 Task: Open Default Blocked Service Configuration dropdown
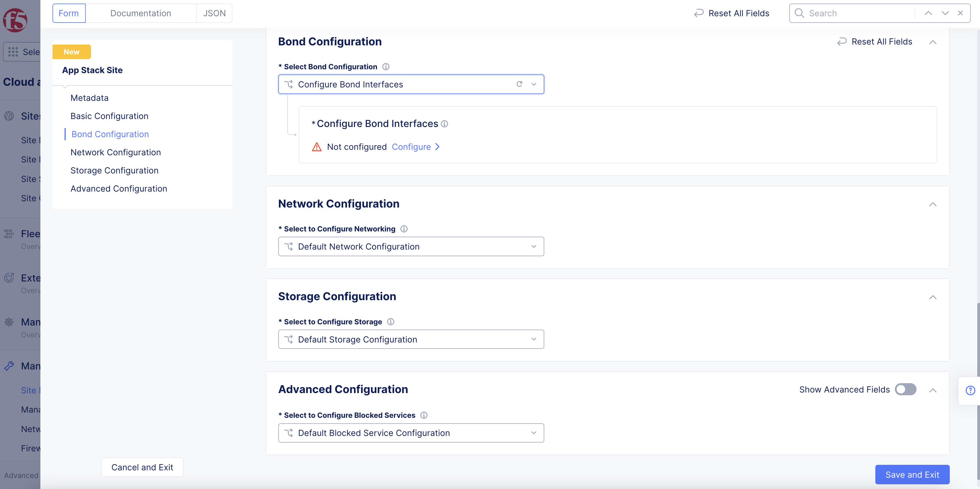click(411, 433)
